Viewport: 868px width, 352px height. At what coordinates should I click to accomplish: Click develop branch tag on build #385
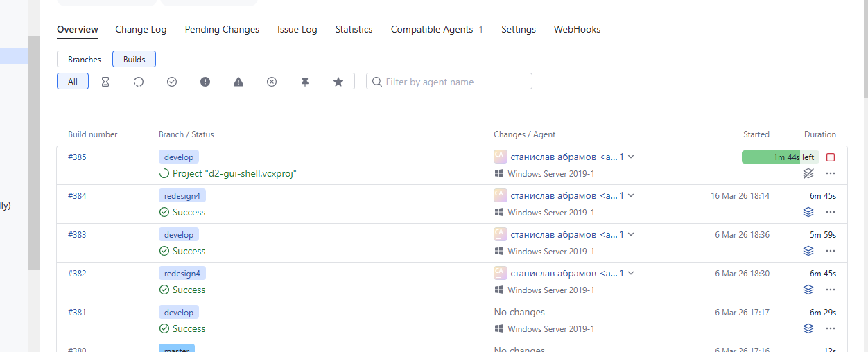pyautogui.click(x=179, y=157)
